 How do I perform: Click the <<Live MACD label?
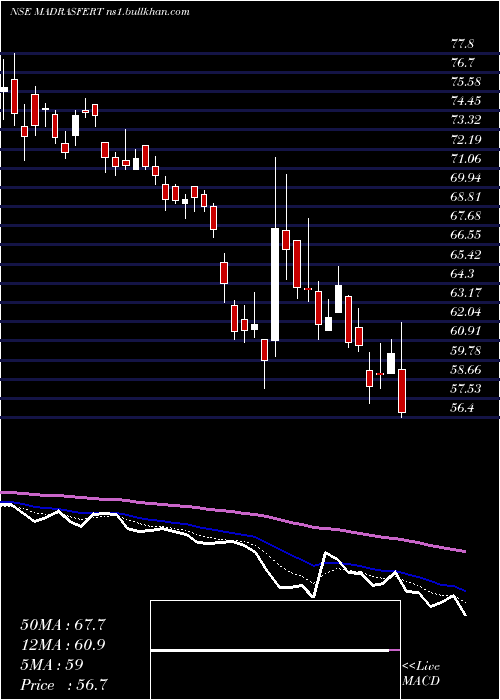[421, 673]
